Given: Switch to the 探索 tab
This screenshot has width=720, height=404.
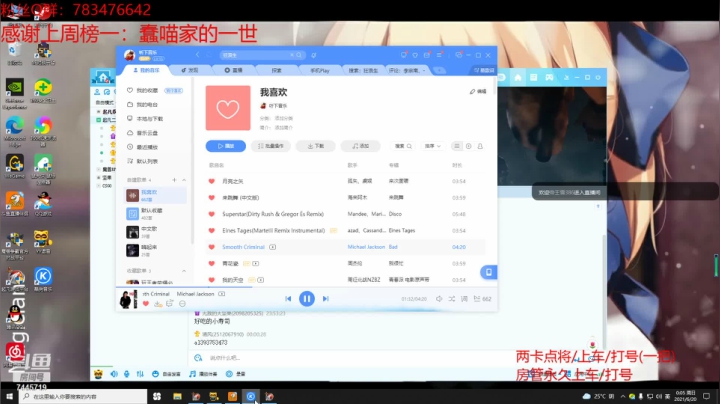Looking at the screenshot, I should coord(276,70).
